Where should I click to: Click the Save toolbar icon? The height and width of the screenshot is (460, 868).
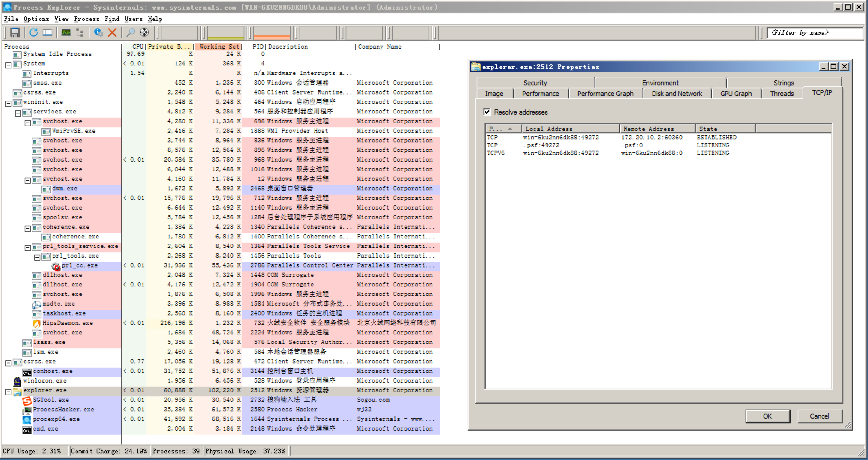coord(15,32)
